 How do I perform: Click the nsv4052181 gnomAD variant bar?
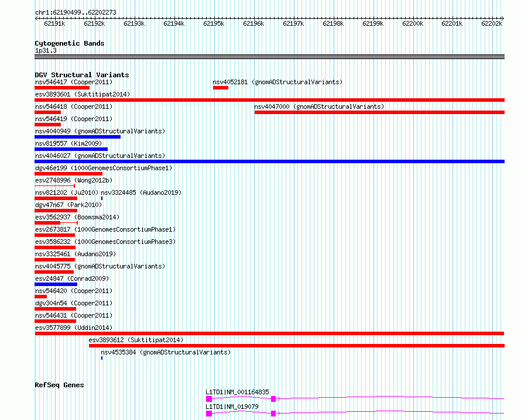coord(221,88)
